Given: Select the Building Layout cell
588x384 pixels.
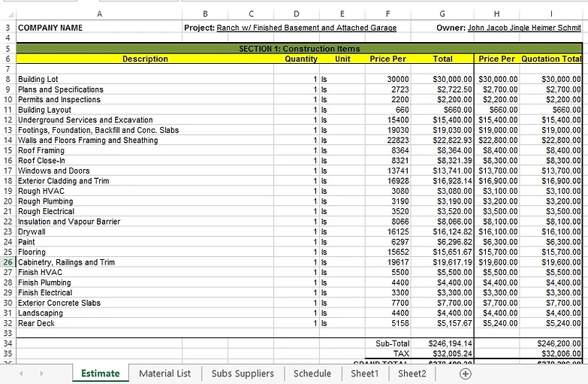Looking at the screenshot, I should [145, 110].
